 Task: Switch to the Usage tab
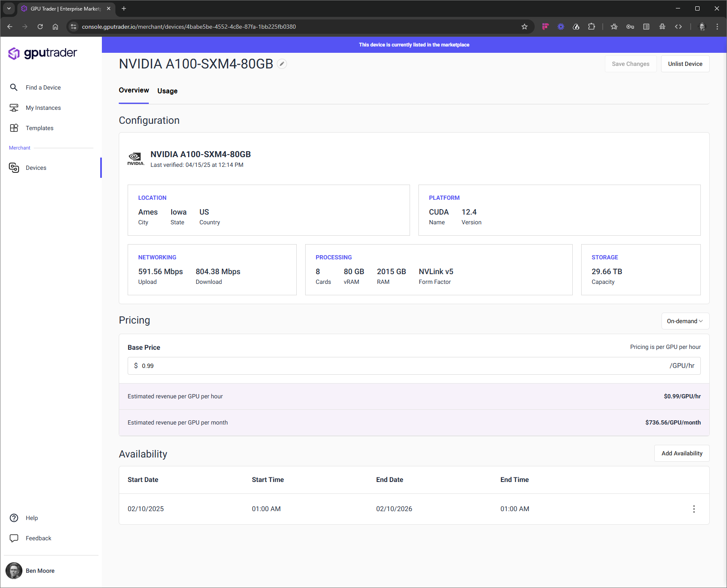pos(167,91)
